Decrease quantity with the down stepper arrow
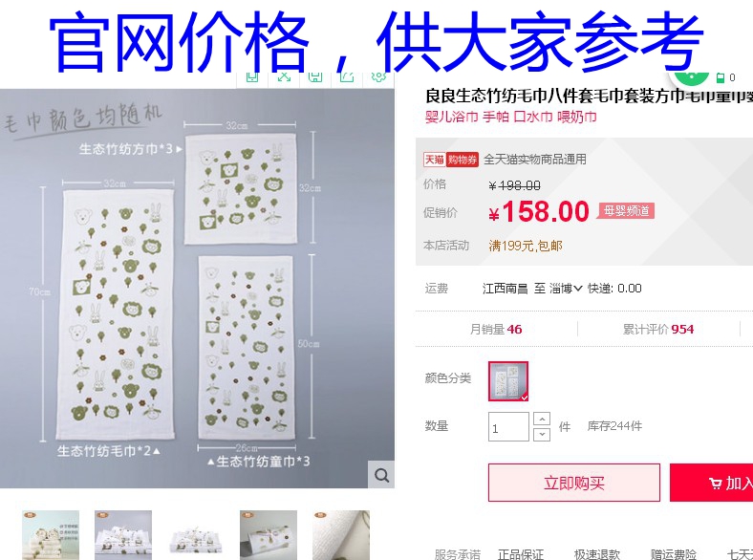 pos(542,434)
